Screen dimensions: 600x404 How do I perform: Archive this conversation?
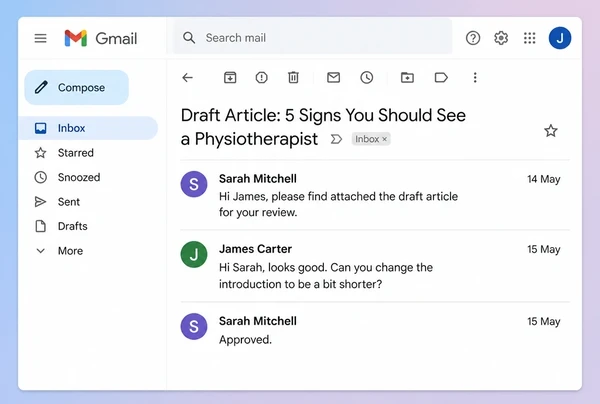[230, 78]
